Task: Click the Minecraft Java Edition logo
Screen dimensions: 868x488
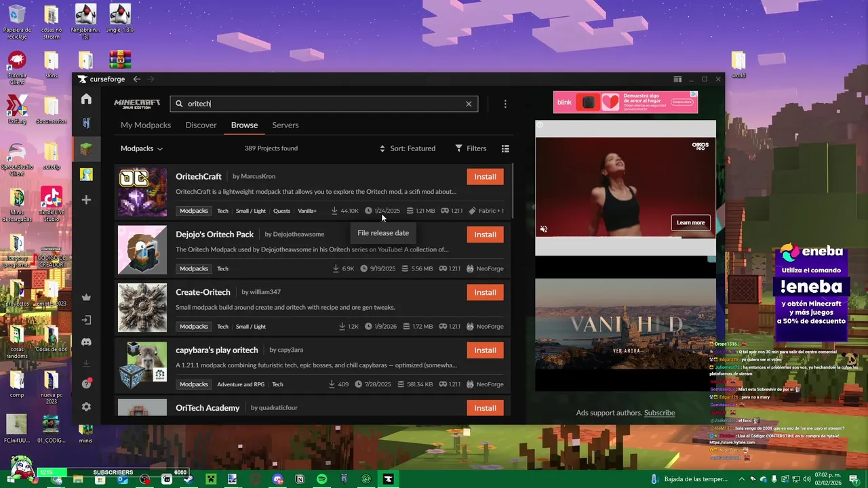Action: point(137,104)
